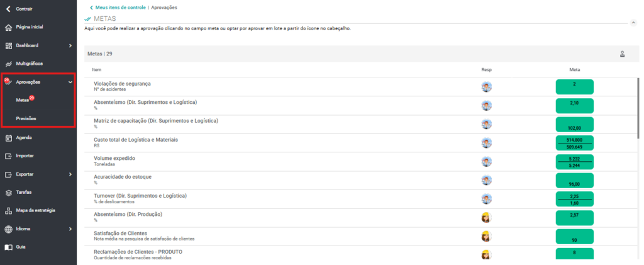Click the table vertical scrollbar

tap(638, 109)
